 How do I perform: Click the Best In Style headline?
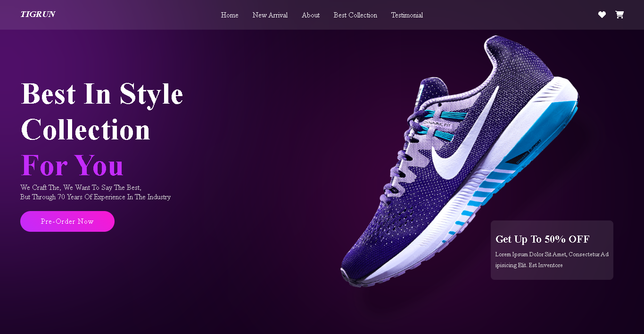point(102,94)
